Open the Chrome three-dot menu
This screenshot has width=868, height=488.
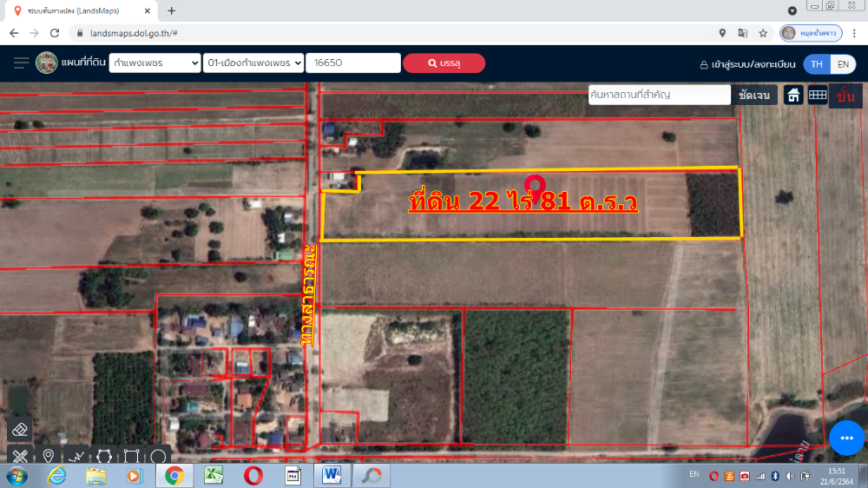click(x=854, y=33)
